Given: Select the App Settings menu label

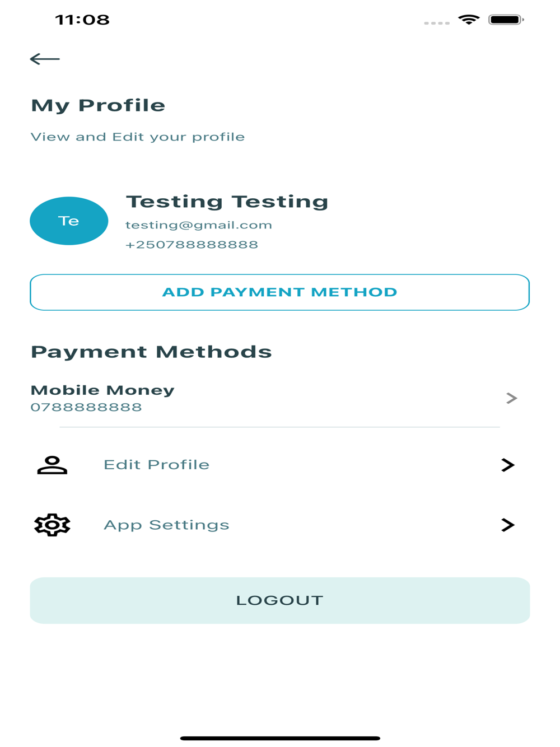Looking at the screenshot, I should click(166, 525).
